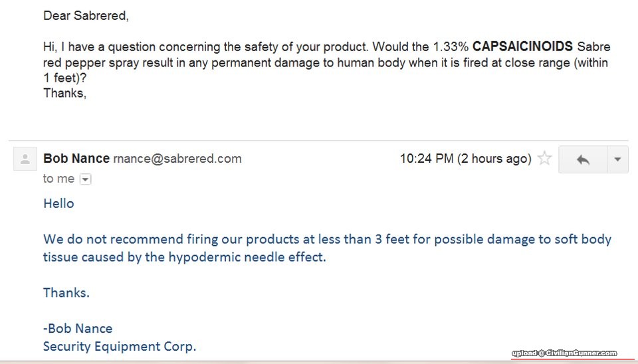Screen dimensions: 638x364
Task: Click the sender name Bob Nance
Action: click(76, 159)
